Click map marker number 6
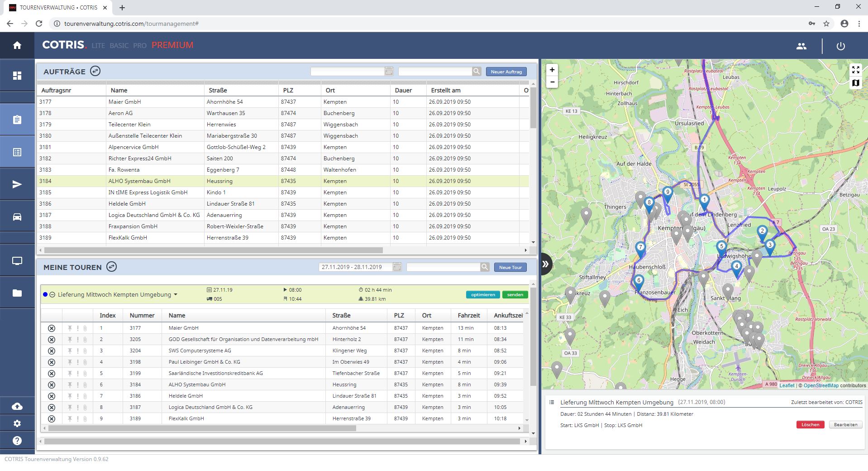 click(x=639, y=283)
